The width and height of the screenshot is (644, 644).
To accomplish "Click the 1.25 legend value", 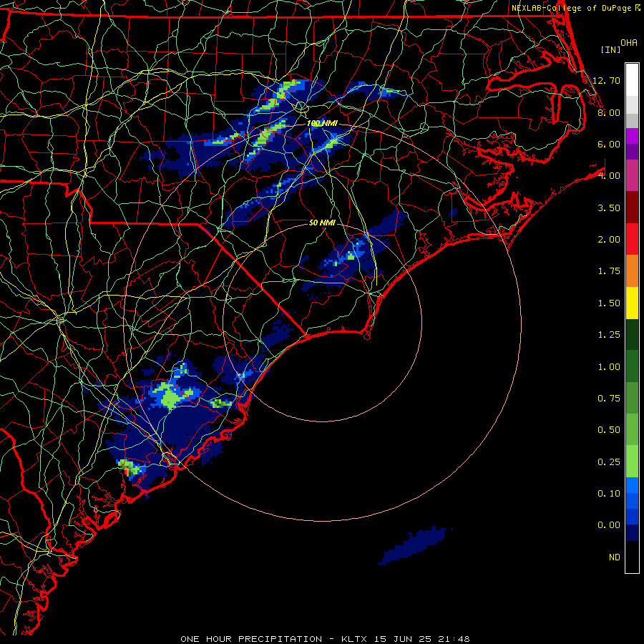I will tap(609, 335).
